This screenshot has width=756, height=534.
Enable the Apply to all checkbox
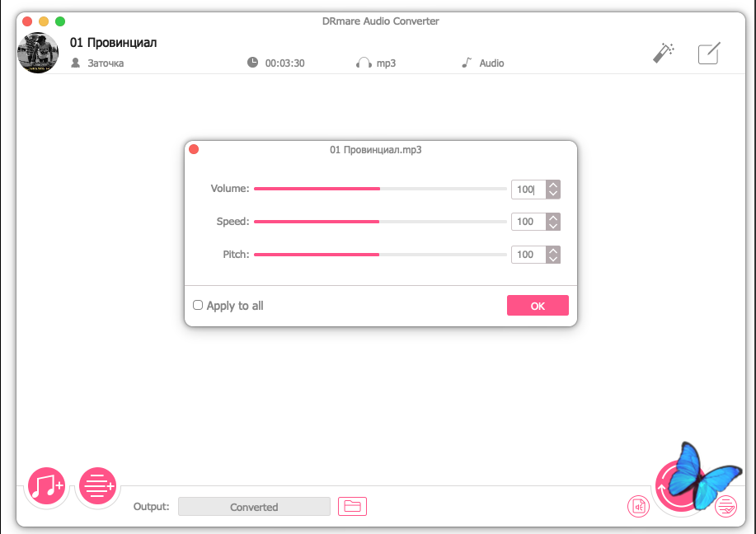198,306
